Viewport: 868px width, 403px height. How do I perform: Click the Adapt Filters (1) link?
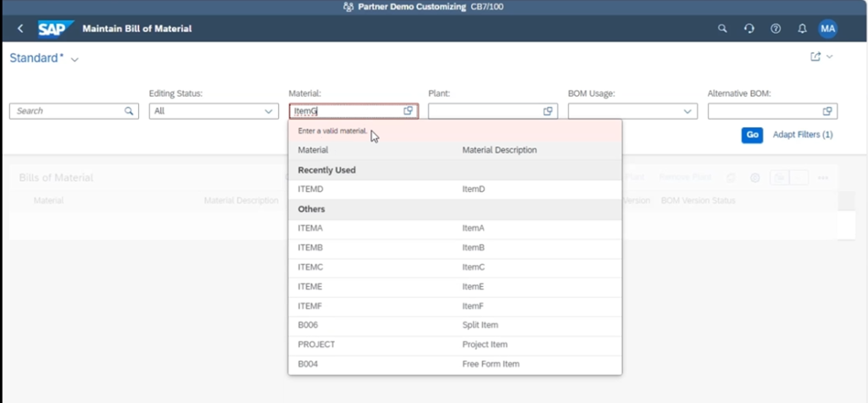tap(802, 135)
